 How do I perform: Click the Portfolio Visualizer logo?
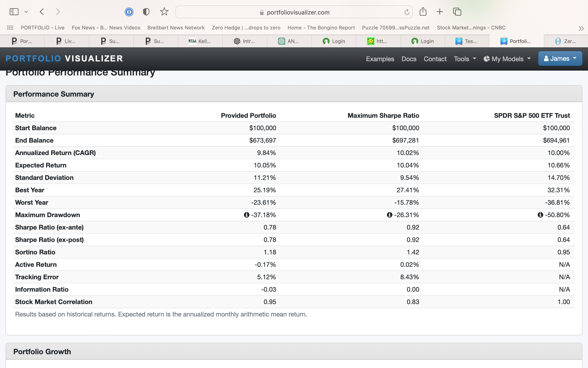point(64,59)
